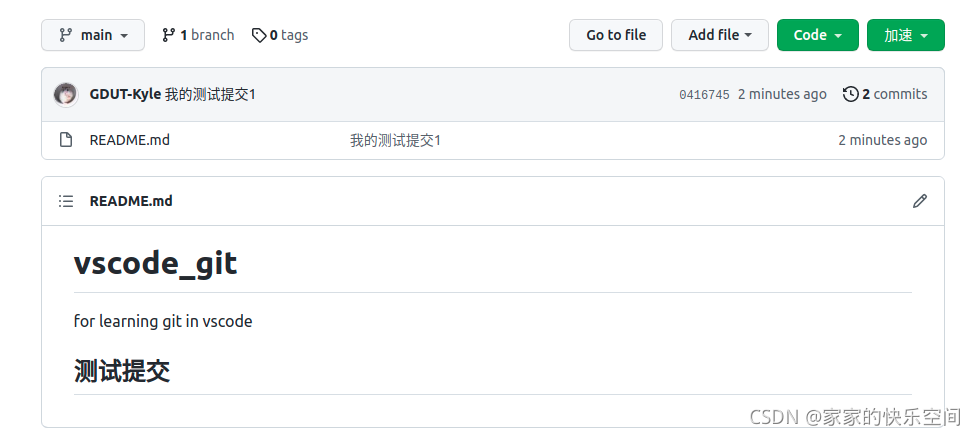The width and height of the screenshot is (975, 435).
Task: Open commit hash 0416745
Action: click(x=704, y=95)
